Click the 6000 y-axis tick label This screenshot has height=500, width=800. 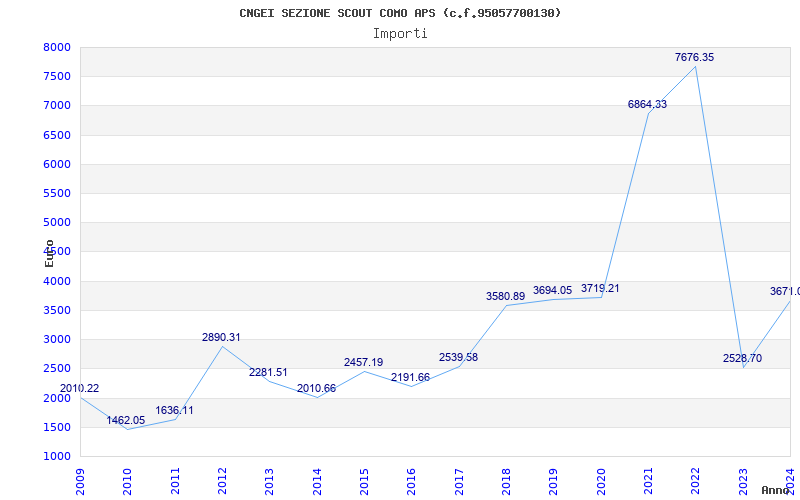(57, 164)
